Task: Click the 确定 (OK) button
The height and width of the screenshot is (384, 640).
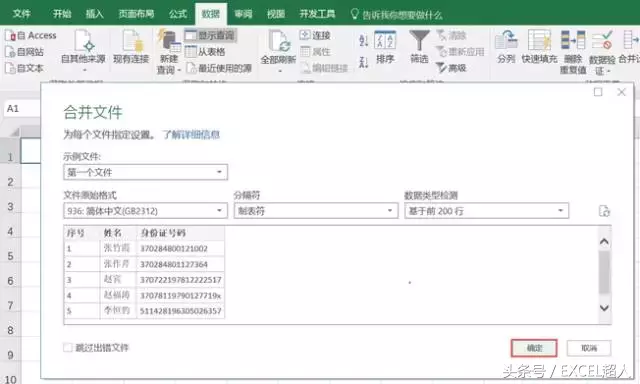Action: [534, 348]
